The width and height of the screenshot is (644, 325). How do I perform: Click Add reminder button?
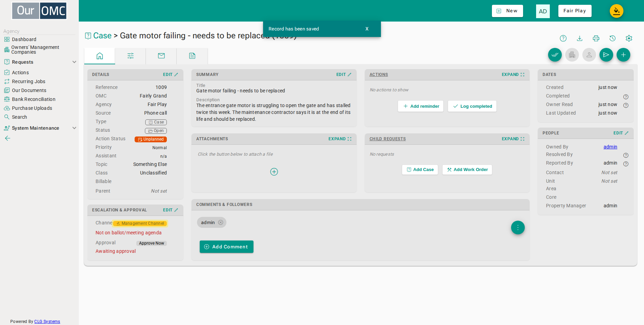pyautogui.click(x=421, y=106)
